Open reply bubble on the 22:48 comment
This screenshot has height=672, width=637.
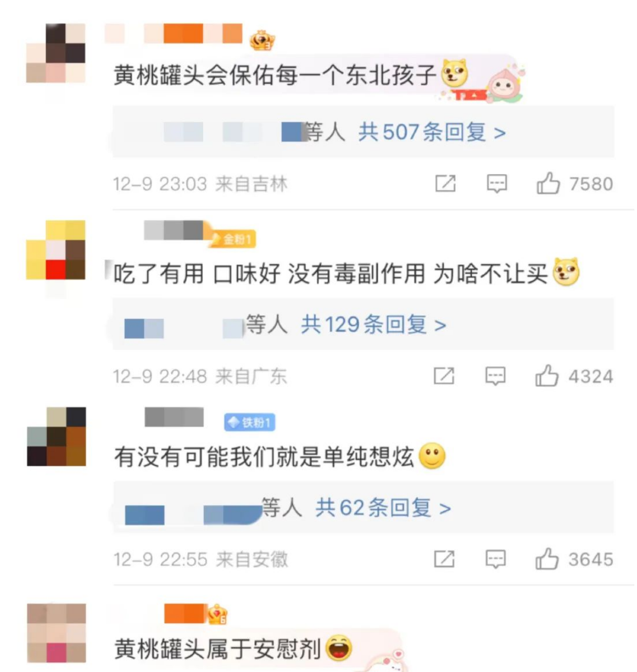coord(495,376)
